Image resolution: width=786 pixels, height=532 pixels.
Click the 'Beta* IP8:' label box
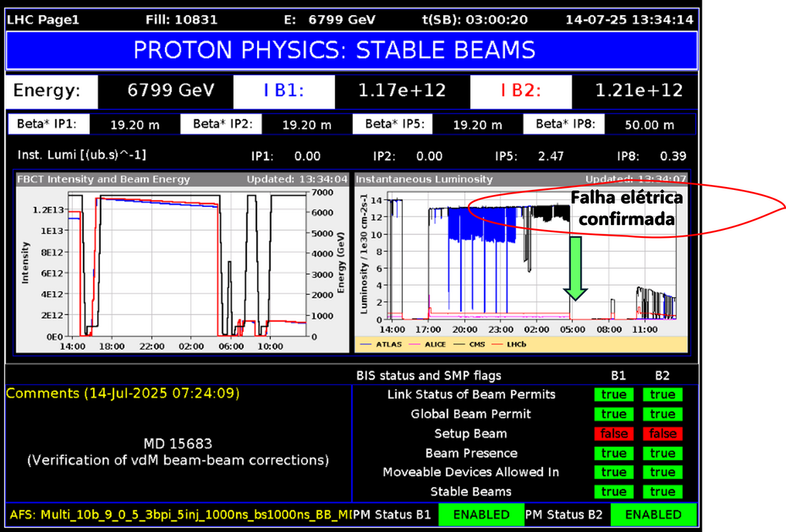point(569,124)
